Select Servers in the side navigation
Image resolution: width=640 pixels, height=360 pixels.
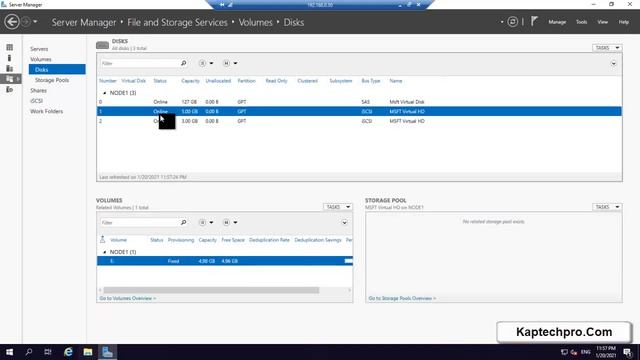coord(39,49)
